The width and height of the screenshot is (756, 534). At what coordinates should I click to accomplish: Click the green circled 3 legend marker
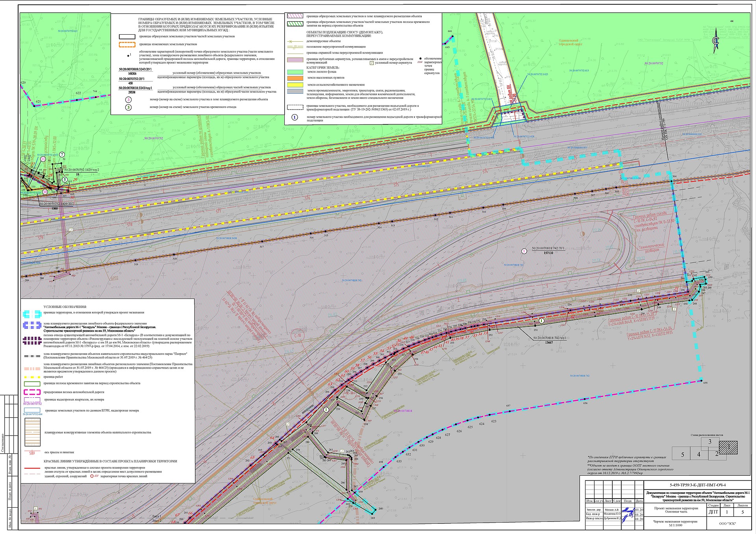pyautogui.click(x=128, y=107)
